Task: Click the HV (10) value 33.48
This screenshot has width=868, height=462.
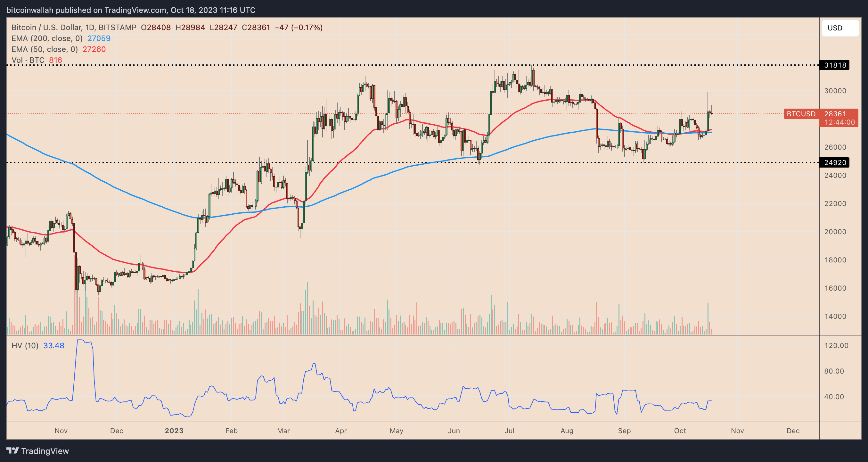Action: (54, 345)
